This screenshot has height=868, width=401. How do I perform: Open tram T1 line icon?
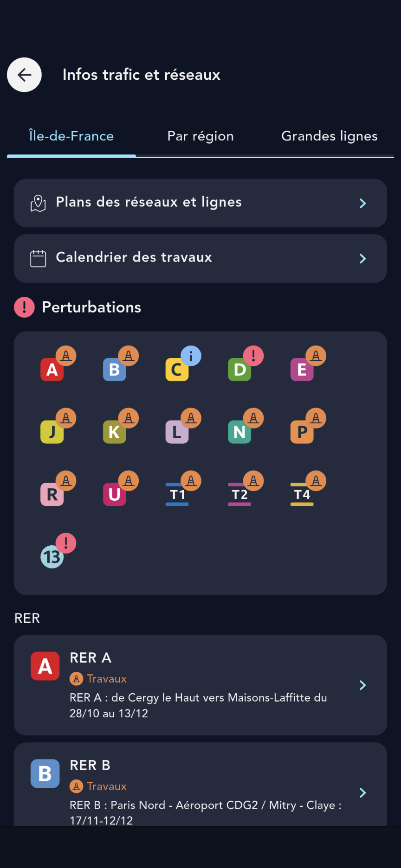(177, 494)
